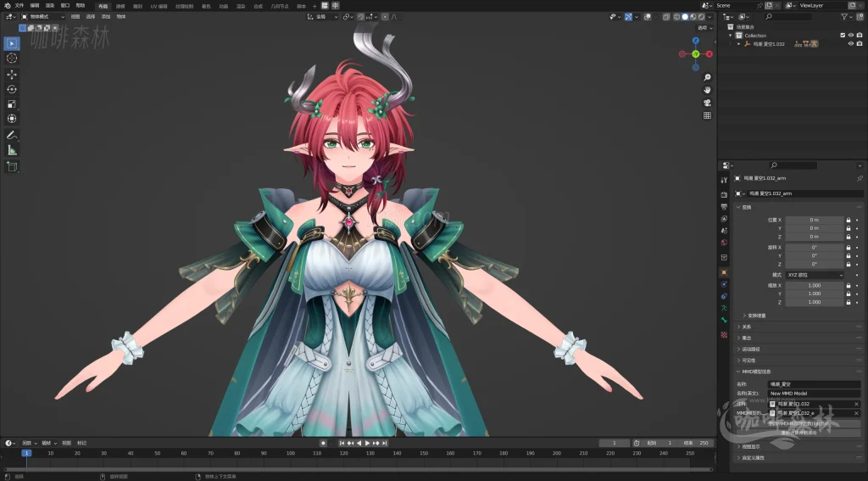This screenshot has height=481, width=868.
Task: Open the File menu
Action: [x=19, y=6]
